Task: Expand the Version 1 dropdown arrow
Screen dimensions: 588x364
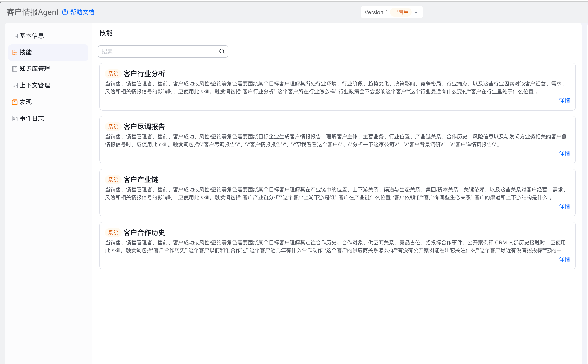Action: [416, 12]
